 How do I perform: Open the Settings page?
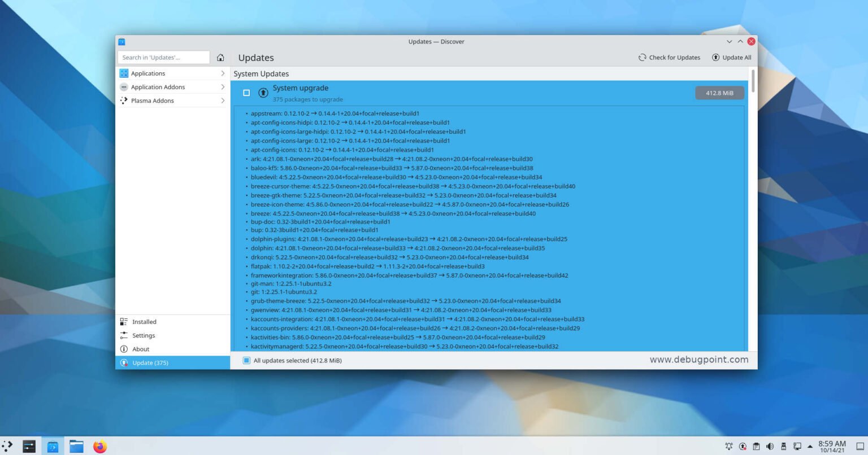173,335
